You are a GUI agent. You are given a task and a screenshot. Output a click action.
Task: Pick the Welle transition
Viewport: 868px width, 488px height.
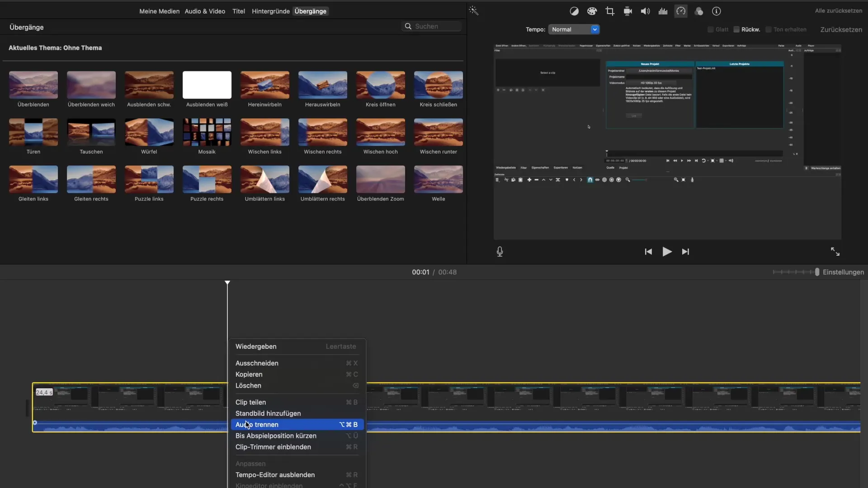click(439, 179)
